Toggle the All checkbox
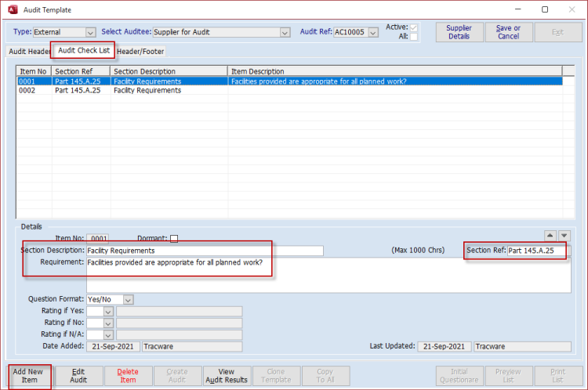 (414, 37)
